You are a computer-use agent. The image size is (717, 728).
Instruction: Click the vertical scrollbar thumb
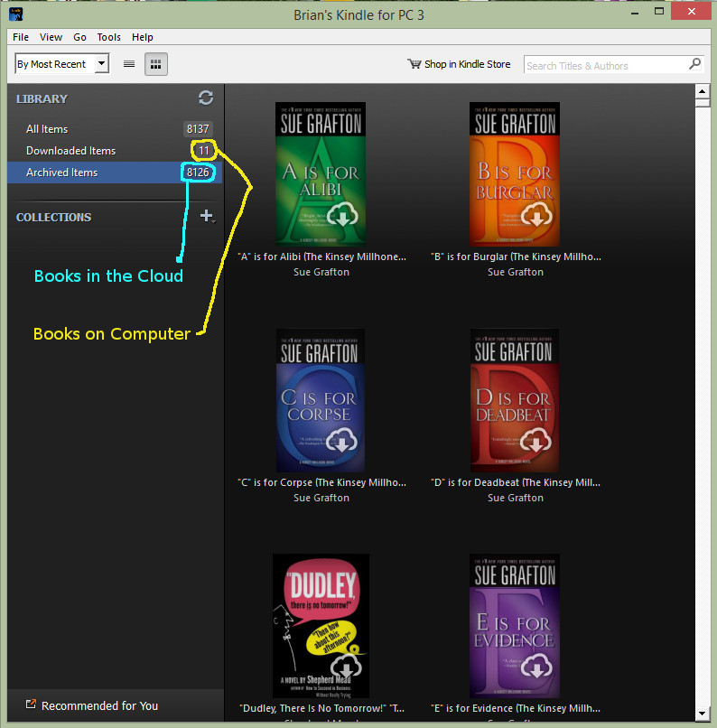[703, 103]
